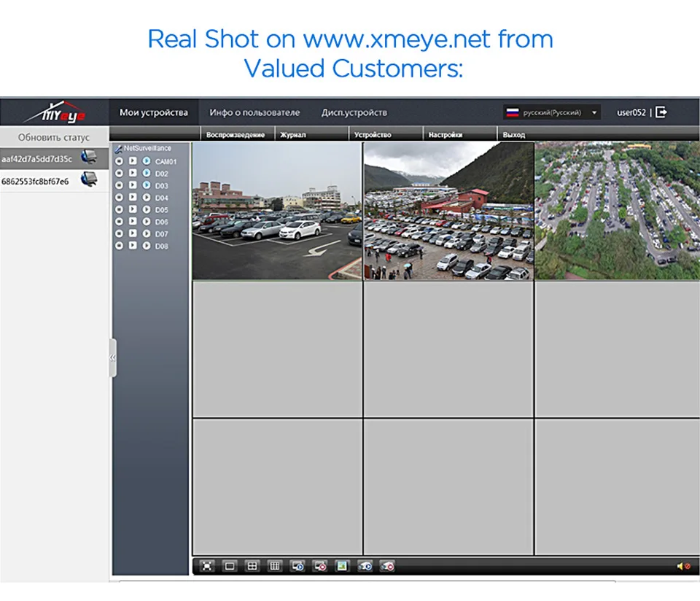Select the CAM01 channel label
700x601 pixels.
tap(166, 162)
